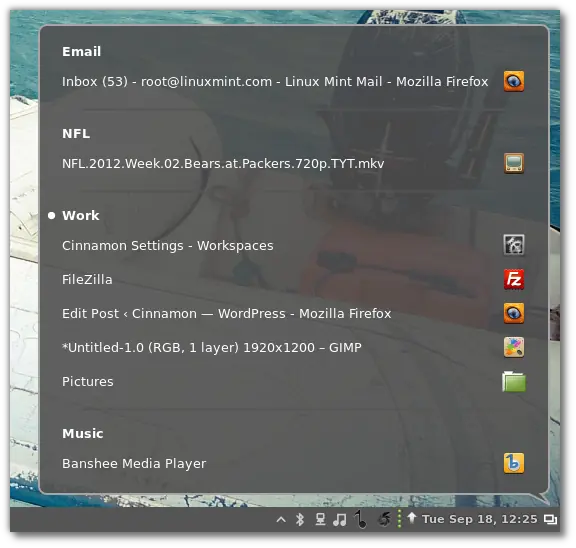
Task: Click the window list applet at panel end
Action: [550, 519]
